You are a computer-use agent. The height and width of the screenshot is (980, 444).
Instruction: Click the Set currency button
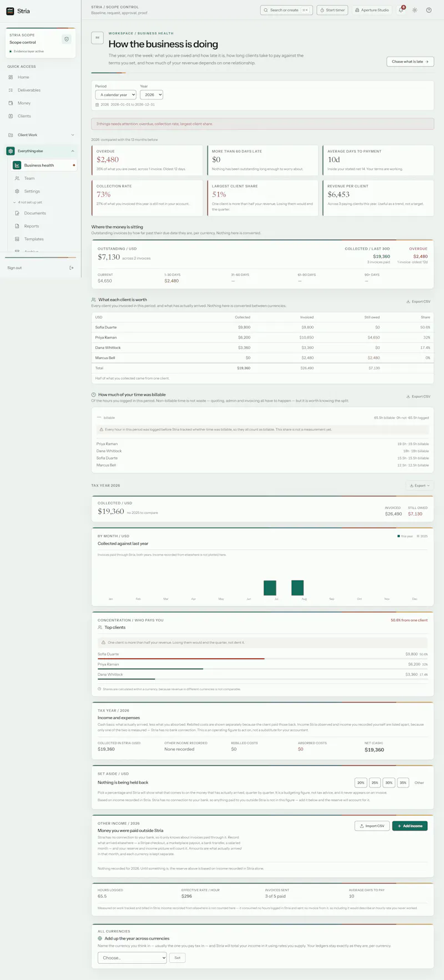[x=177, y=958]
